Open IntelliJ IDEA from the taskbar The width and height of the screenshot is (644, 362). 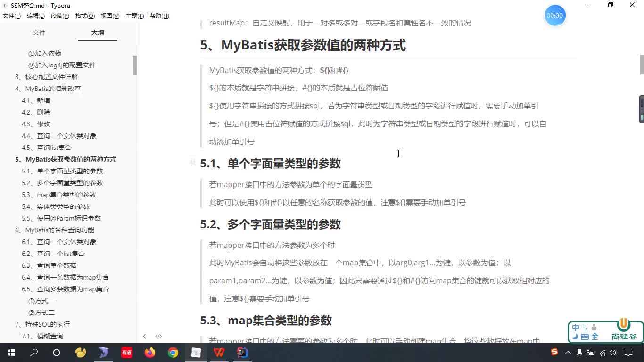pos(242,353)
